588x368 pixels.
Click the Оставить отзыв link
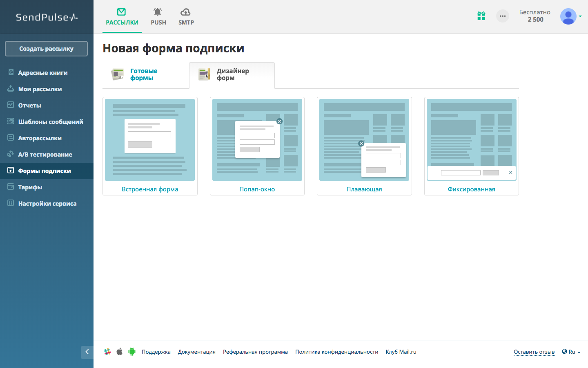(534, 352)
